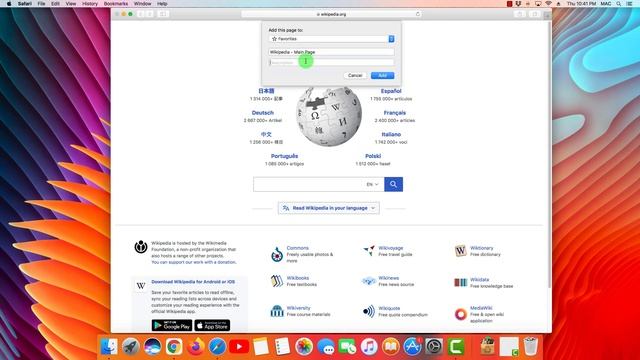
Task: Open the Edit menu
Action: point(55,4)
